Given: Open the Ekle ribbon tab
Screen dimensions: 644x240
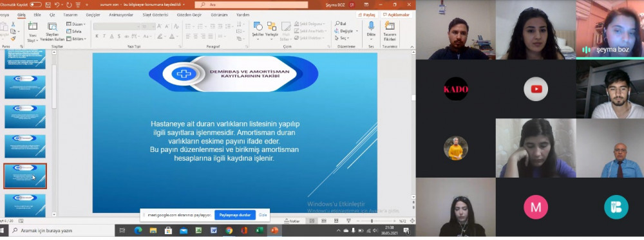Looking at the screenshot, I should (37, 15).
